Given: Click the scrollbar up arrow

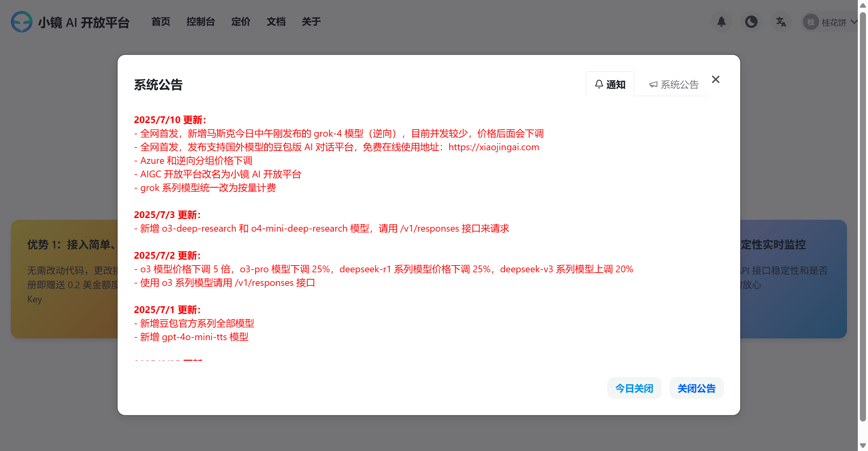Looking at the screenshot, I should 864,5.
